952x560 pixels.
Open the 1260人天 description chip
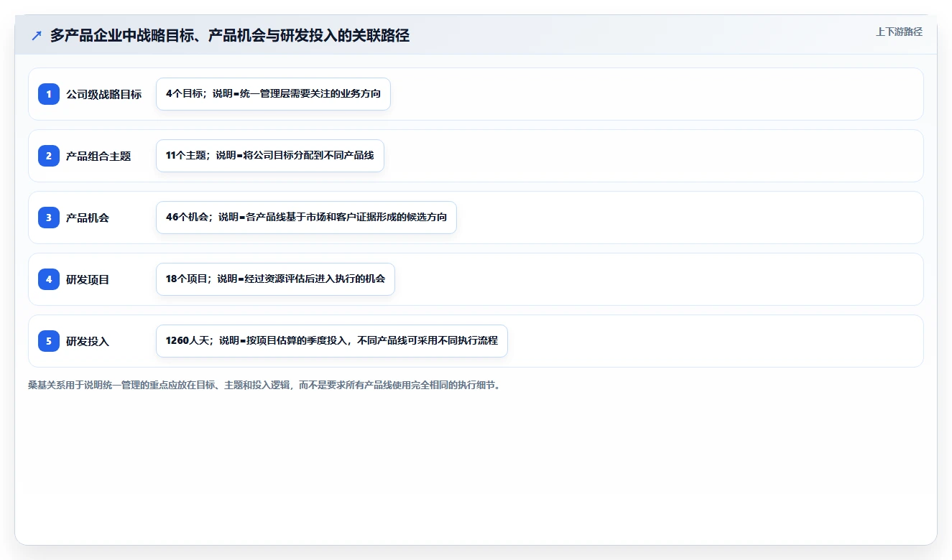coord(332,341)
